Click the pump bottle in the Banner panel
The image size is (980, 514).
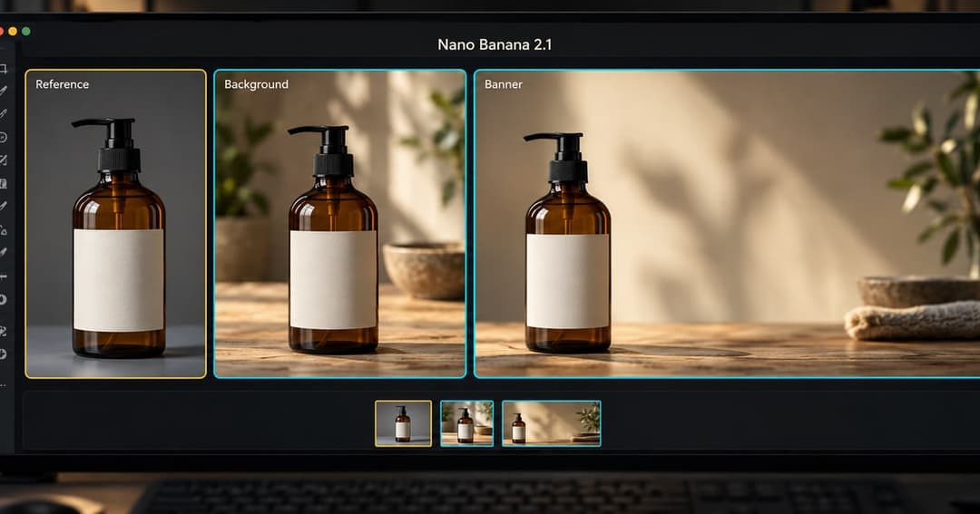tap(567, 242)
